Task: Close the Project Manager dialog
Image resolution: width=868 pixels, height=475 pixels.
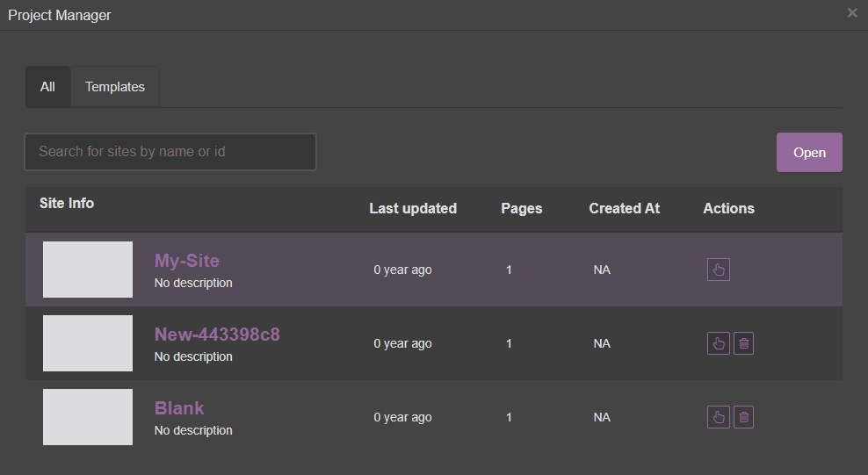Action: point(851,13)
